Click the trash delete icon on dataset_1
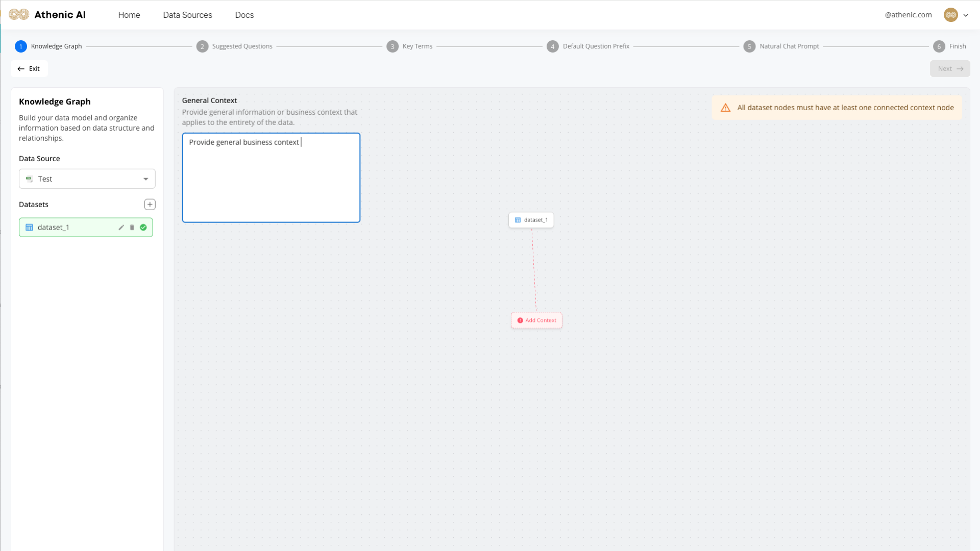The width and height of the screenshot is (980, 551). tap(132, 228)
